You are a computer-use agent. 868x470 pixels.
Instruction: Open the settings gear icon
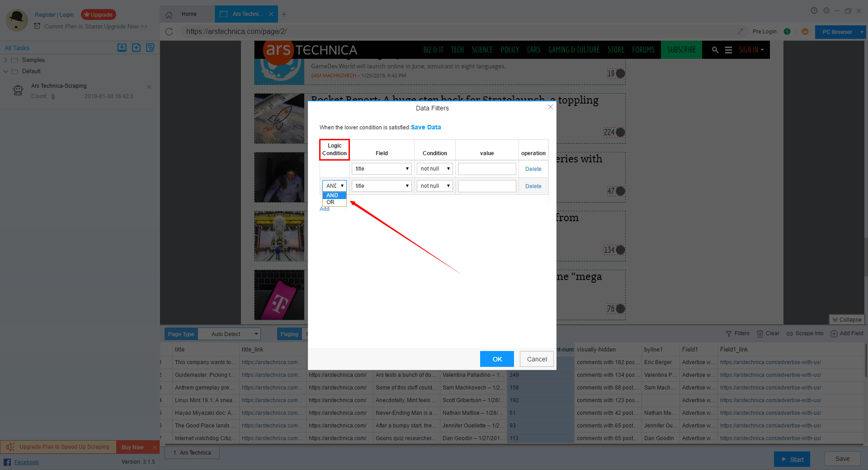coord(826,10)
